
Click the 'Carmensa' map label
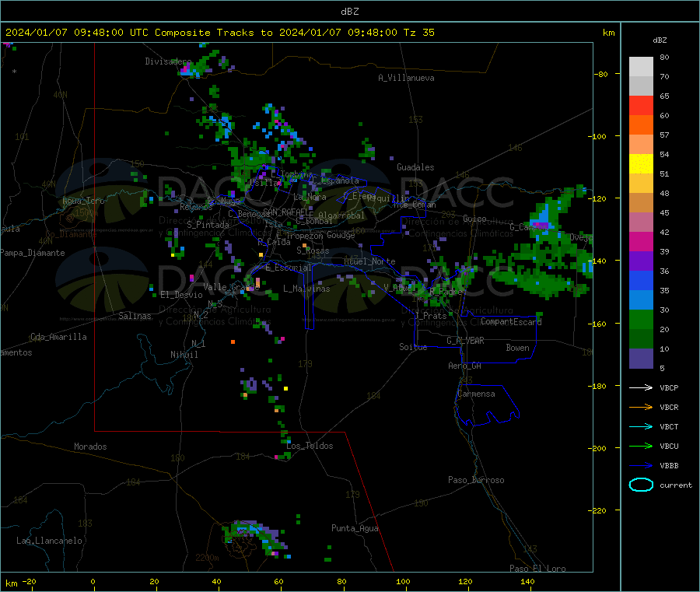pos(476,394)
